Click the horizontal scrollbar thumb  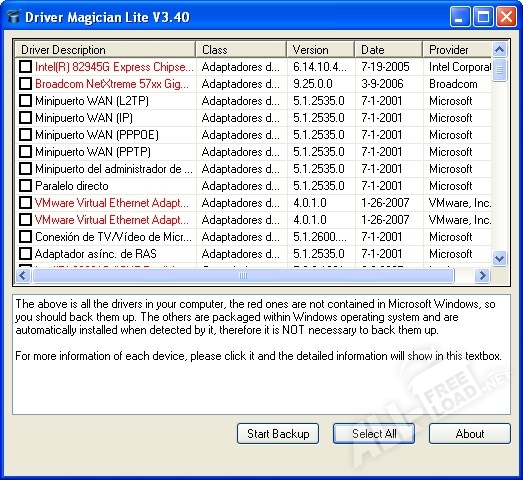tap(243, 276)
